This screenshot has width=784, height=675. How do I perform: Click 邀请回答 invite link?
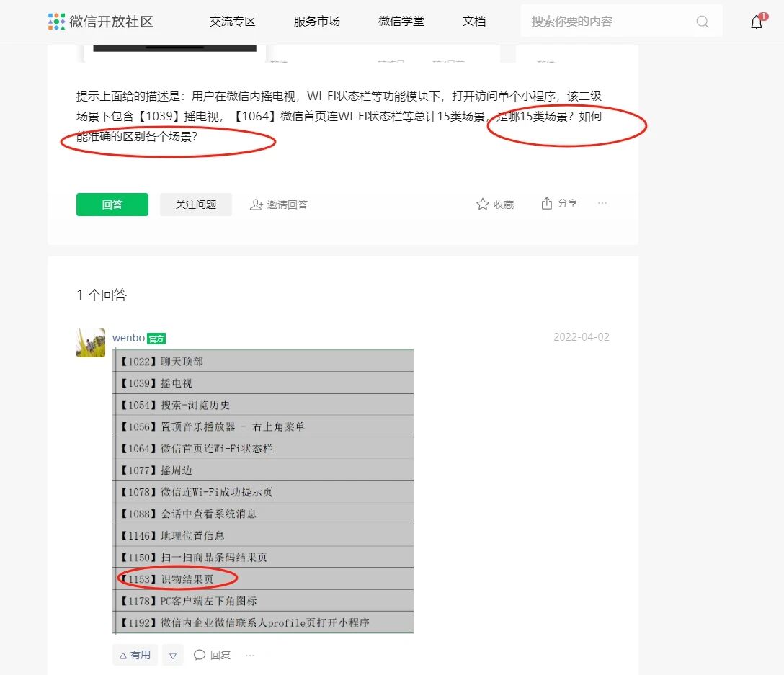(x=279, y=205)
